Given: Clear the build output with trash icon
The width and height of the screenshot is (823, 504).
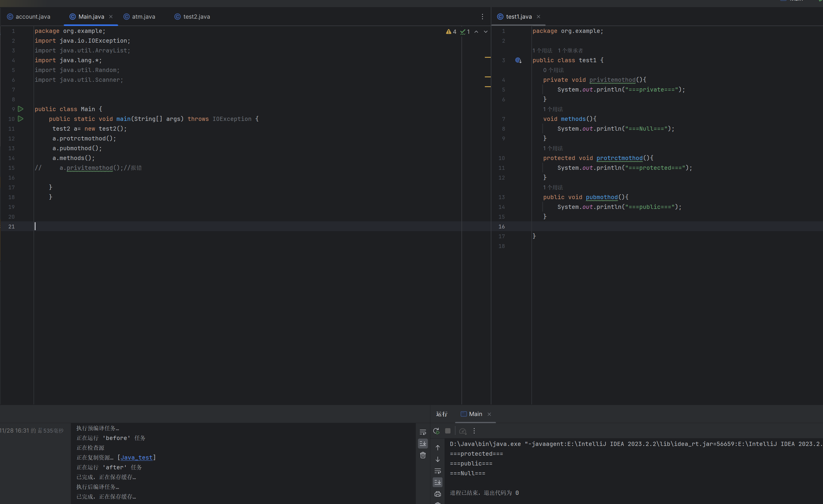Looking at the screenshot, I should point(423,455).
